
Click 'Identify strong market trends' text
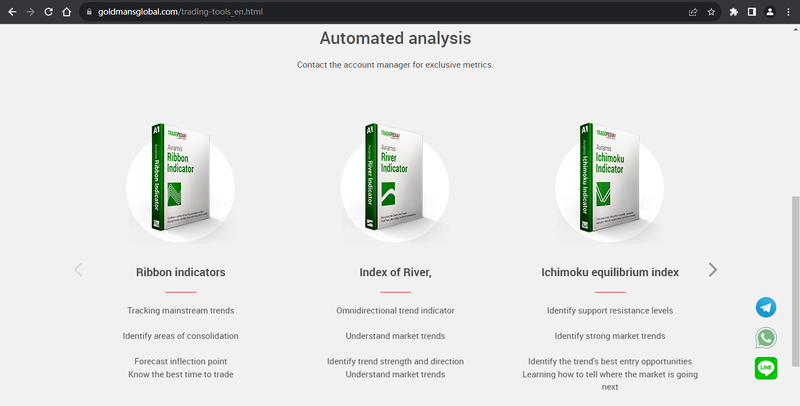click(x=610, y=336)
